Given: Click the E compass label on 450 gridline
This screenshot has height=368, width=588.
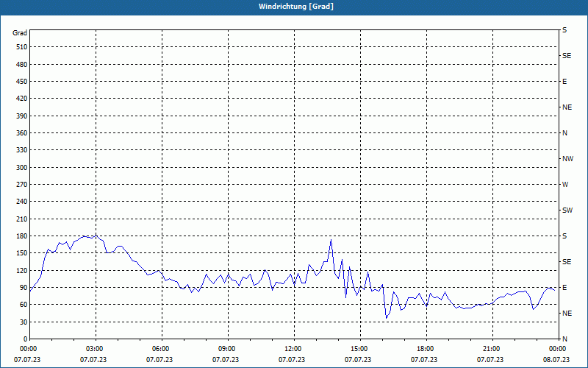Looking at the screenshot, I should 564,82.
